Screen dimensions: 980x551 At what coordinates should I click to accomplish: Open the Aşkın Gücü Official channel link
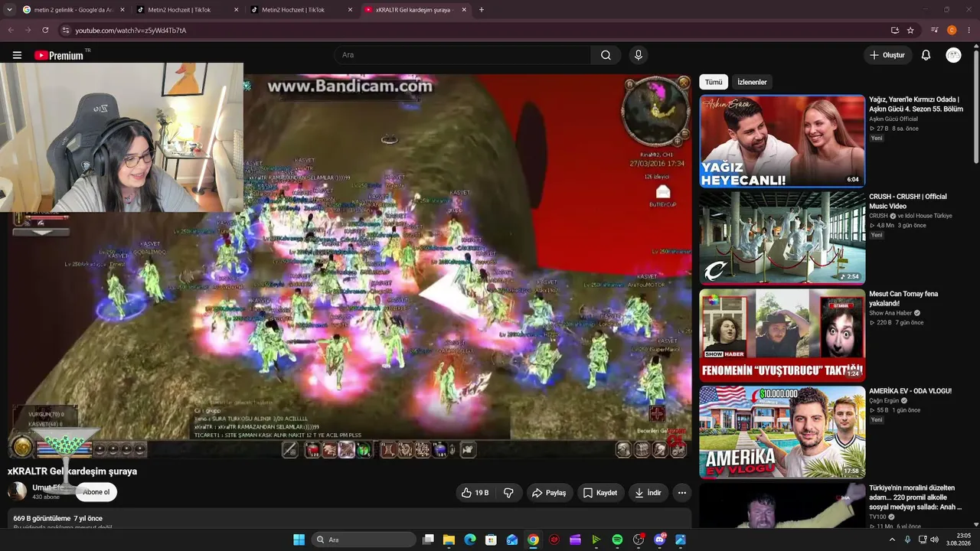tap(893, 119)
